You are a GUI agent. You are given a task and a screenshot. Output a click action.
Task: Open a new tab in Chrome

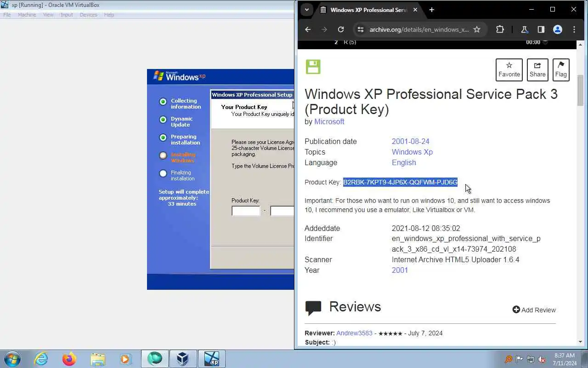coord(431,10)
